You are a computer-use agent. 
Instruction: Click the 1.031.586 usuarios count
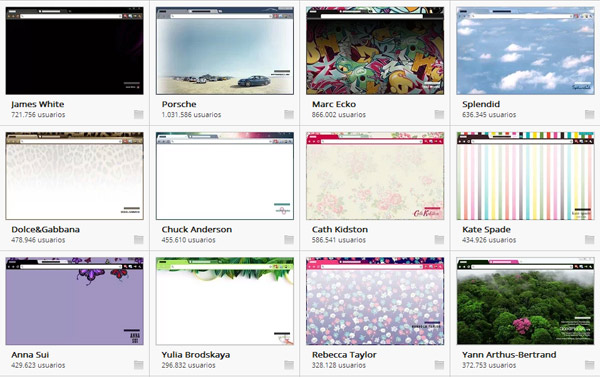(x=191, y=114)
